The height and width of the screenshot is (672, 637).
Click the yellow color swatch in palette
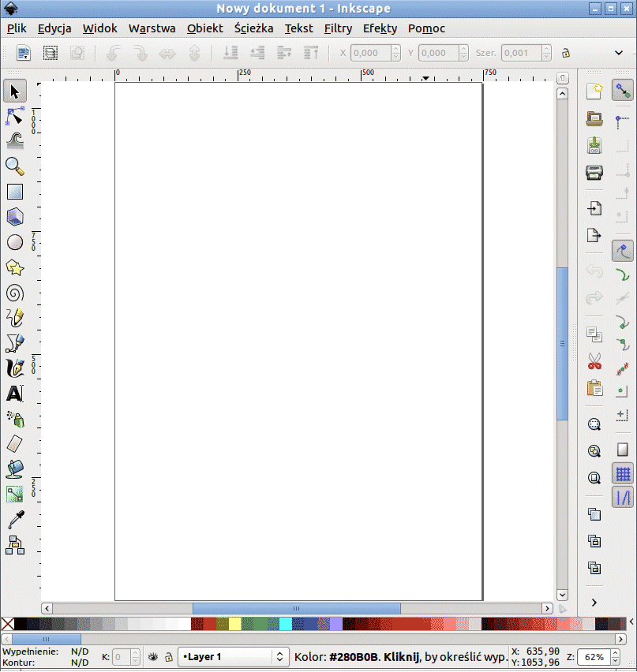[x=234, y=624]
